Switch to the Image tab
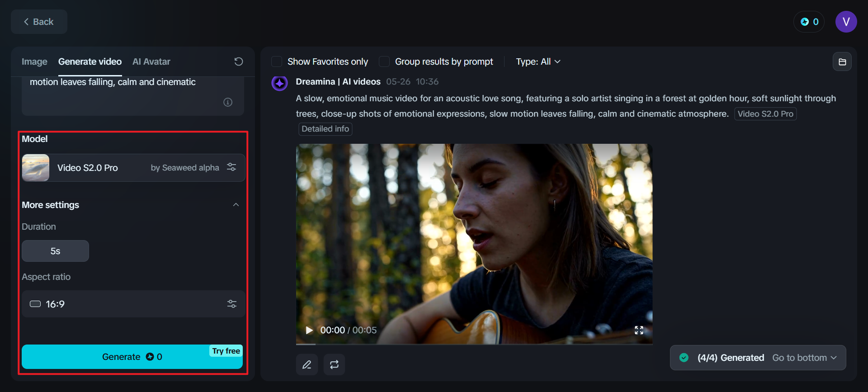Screen dimensions: 868x392 (x=34, y=61)
